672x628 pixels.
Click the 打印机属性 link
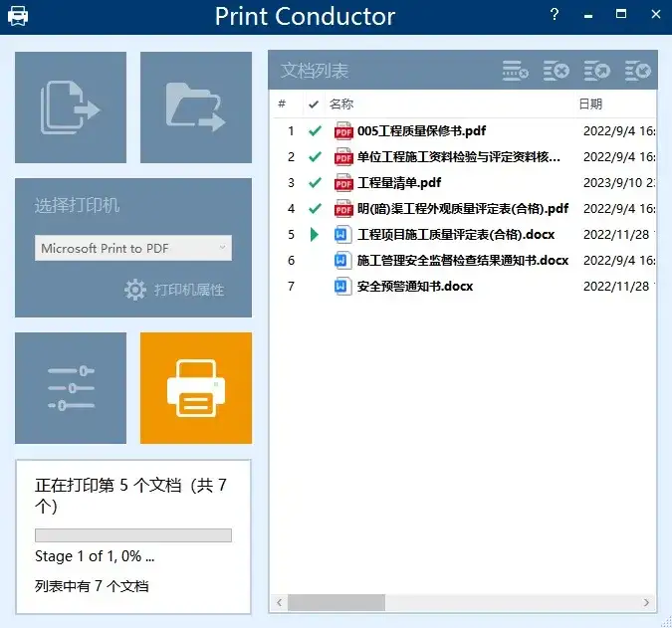[189, 290]
